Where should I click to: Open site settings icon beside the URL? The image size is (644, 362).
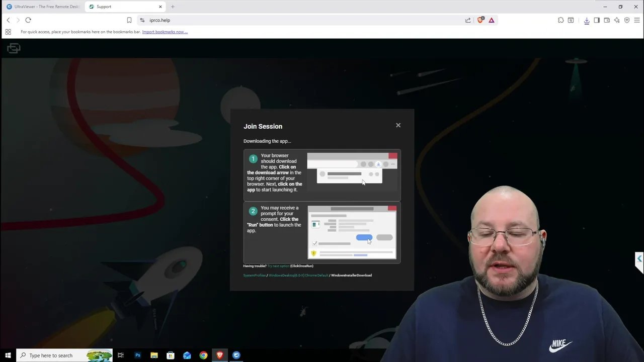(142, 20)
